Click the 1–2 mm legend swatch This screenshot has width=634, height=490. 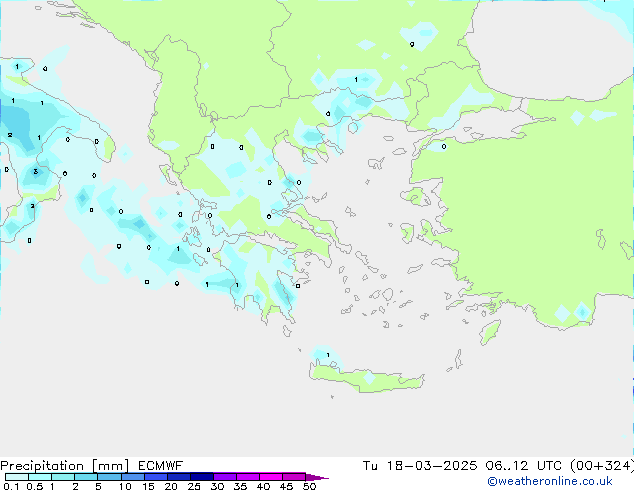(x=63, y=477)
